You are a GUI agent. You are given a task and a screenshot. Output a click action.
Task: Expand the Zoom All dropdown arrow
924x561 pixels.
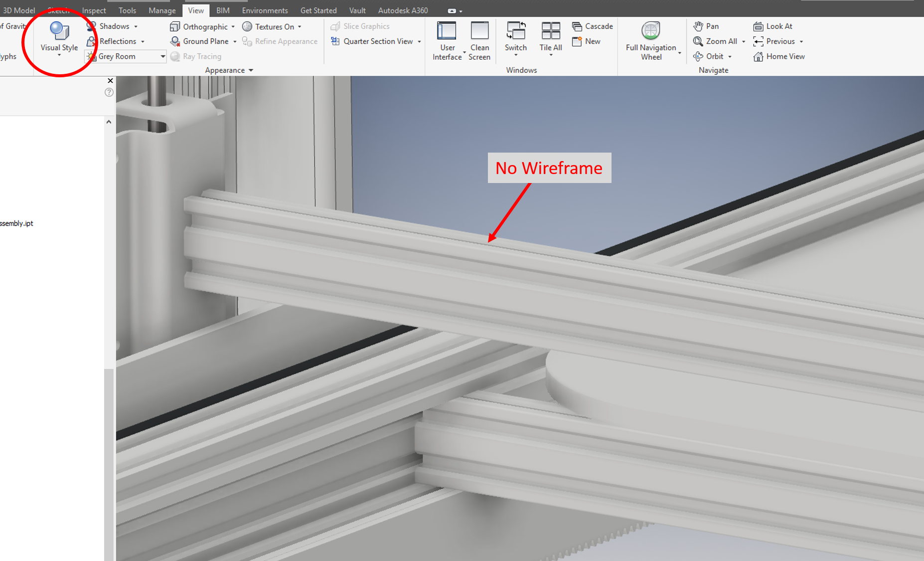pyautogui.click(x=744, y=42)
